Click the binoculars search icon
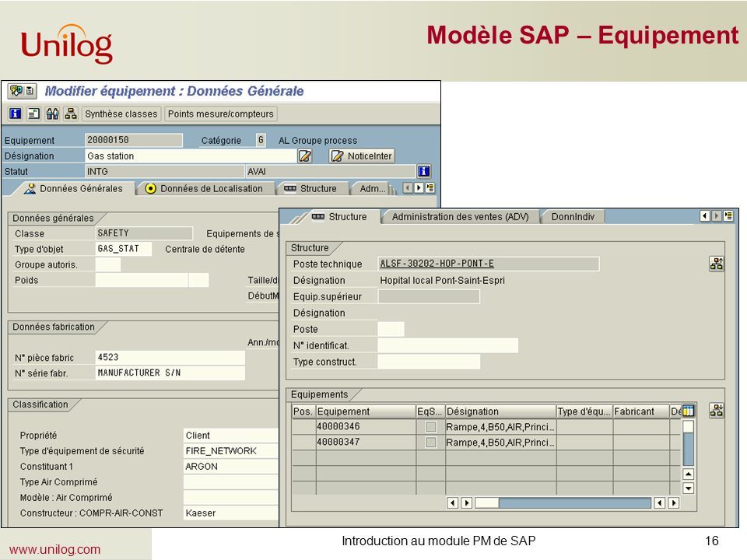Screen dimensions: 747x560 coord(52,114)
